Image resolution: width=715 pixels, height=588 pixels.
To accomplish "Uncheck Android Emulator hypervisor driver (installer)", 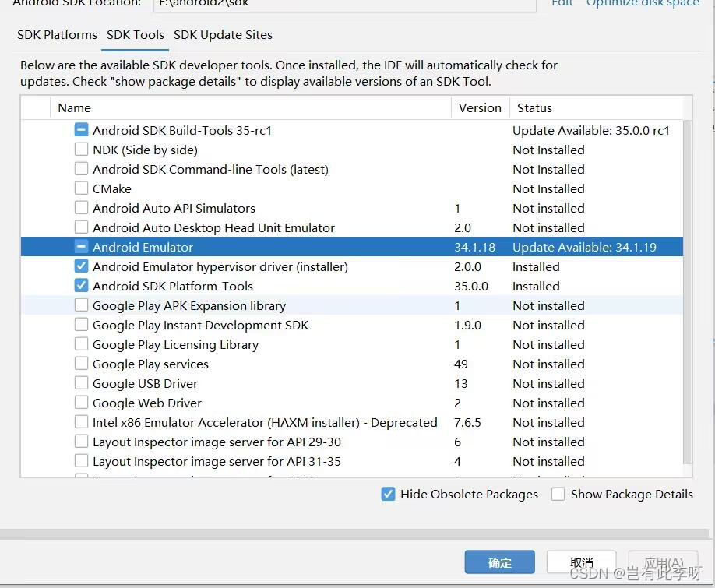I will click(x=81, y=266).
